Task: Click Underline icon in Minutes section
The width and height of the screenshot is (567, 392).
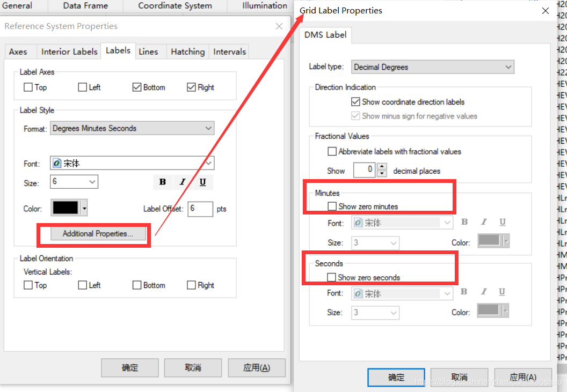Action: (x=503, y=222)
